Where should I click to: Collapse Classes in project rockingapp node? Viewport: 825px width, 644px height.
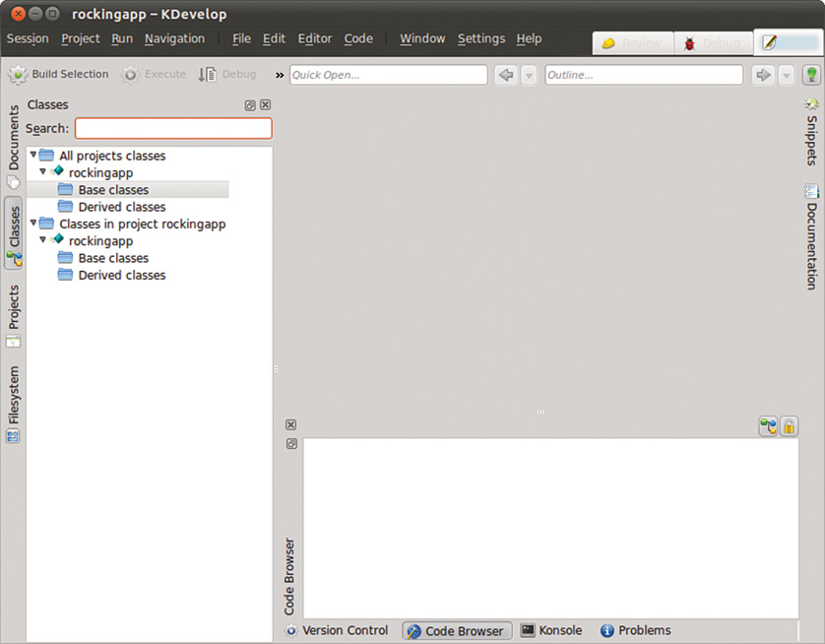click(33, 224)
